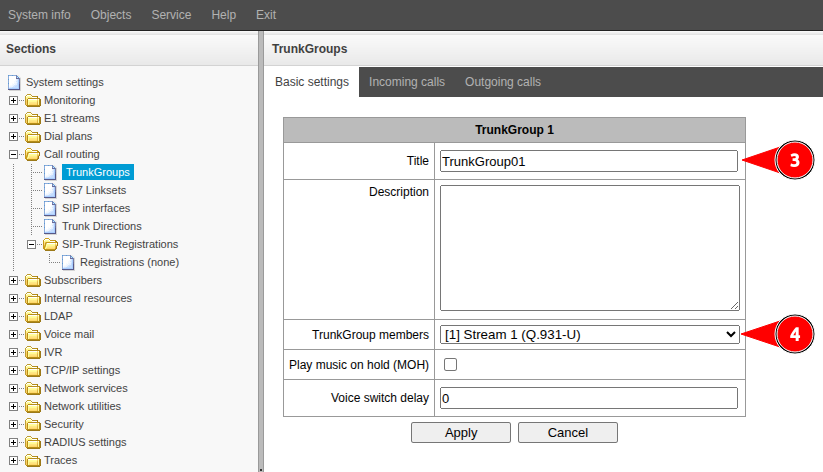This screenshot has height=472, width=823.
Task: Open Registrations (none) tree label
Action: pyautogui.click(x=130, y=263)
